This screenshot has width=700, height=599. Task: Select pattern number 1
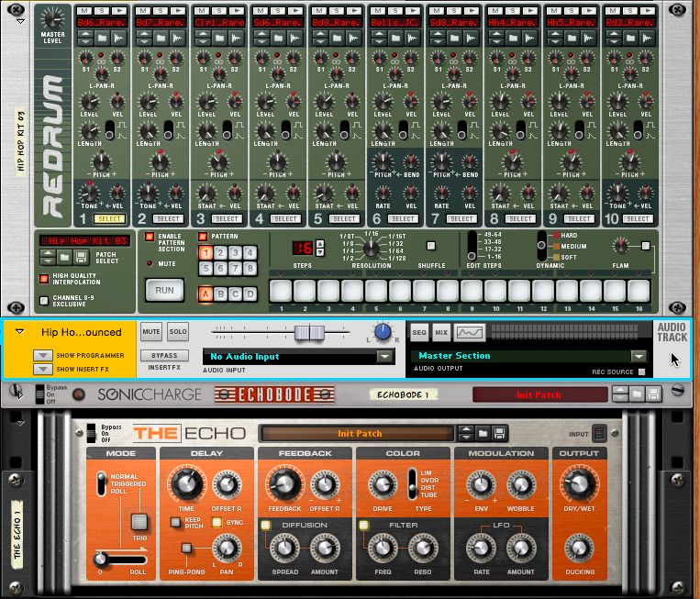tap(206, 253)
